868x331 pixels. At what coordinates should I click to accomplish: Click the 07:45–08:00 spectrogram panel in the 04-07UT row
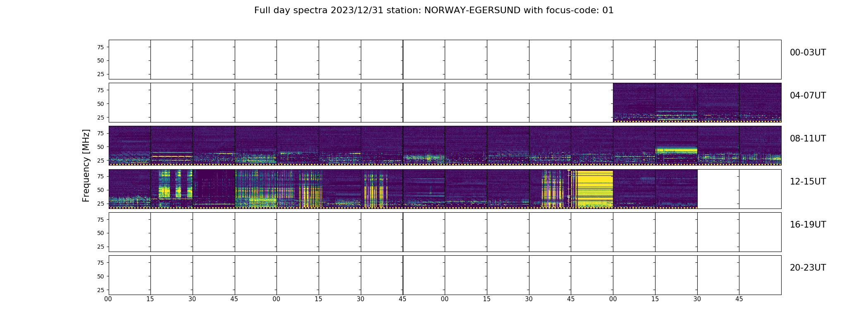point(760,103)
